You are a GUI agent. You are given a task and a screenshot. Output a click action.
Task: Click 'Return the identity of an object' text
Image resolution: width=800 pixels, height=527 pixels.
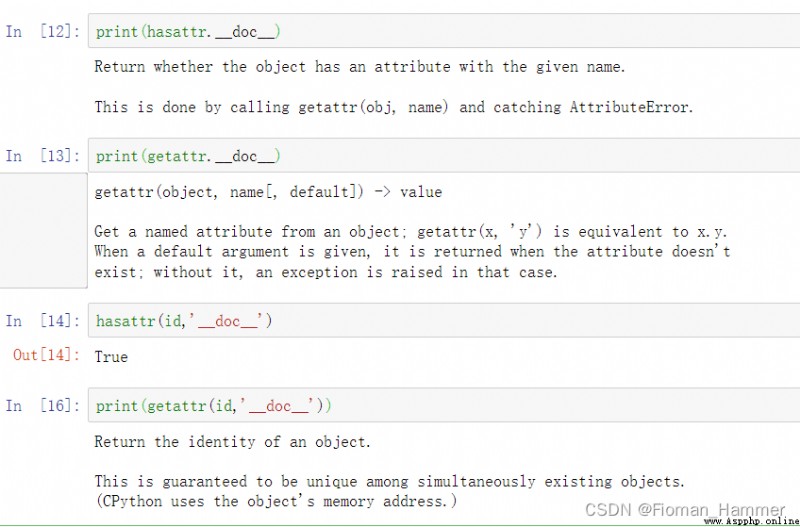(232, 441)
